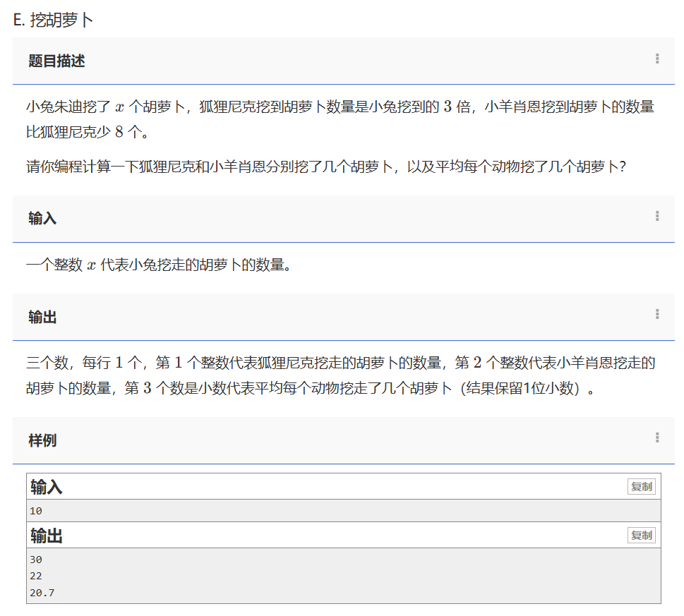Click the bold 输入 label in sample box
The width and height of the screenshot is (684, 616).
click(47, 487)
